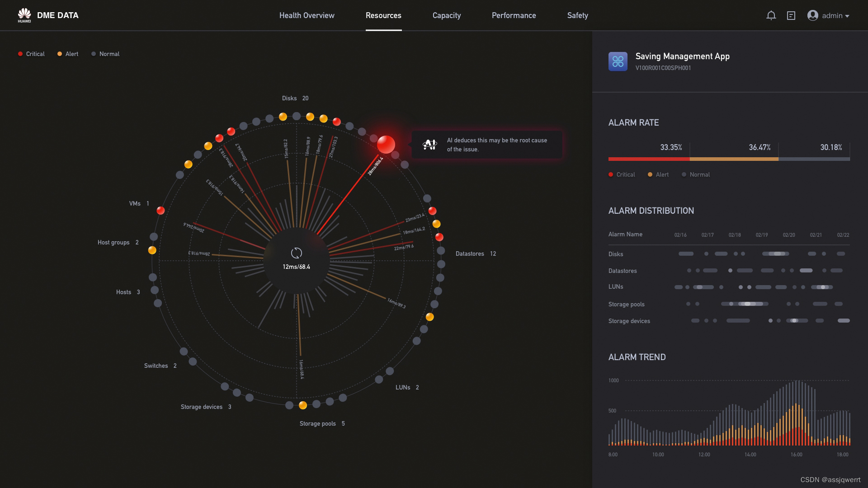Click the notification bell icon
The width and height of the screenshot is (868, 488).
pos(771,15)
